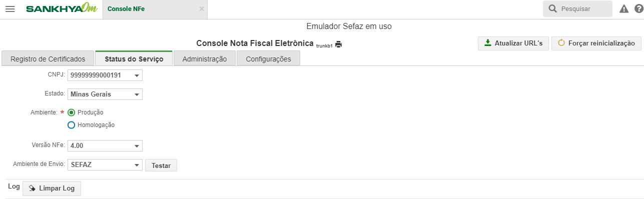Select the Produção radio option
The width and height of the screenshot is (644, 199).
71,112
